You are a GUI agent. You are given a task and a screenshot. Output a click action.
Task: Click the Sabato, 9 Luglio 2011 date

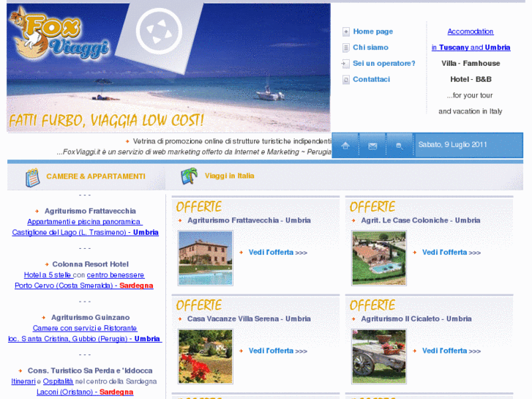tap(452, 145)
